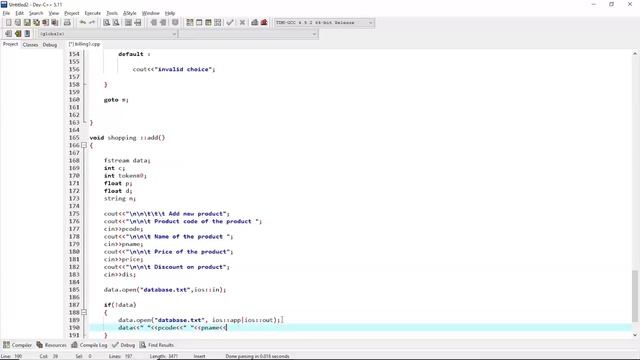Click the Run toolbar icon

[199, 22]
